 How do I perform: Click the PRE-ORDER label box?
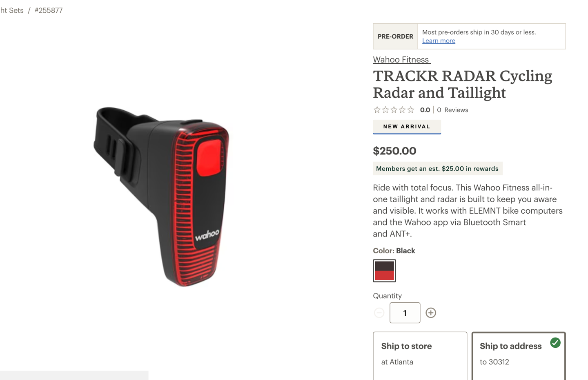click(x=395, y=36)
